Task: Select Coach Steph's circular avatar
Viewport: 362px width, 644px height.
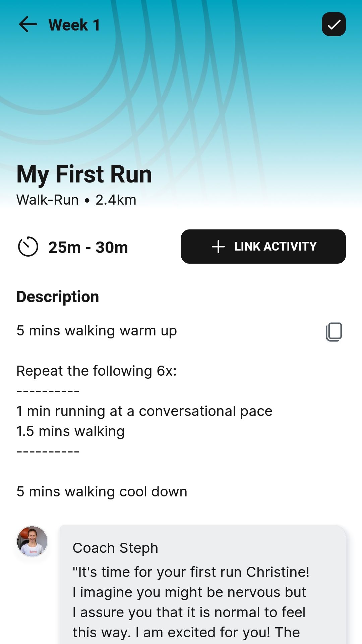Action: pyautogui.click(x=32, y=541)
